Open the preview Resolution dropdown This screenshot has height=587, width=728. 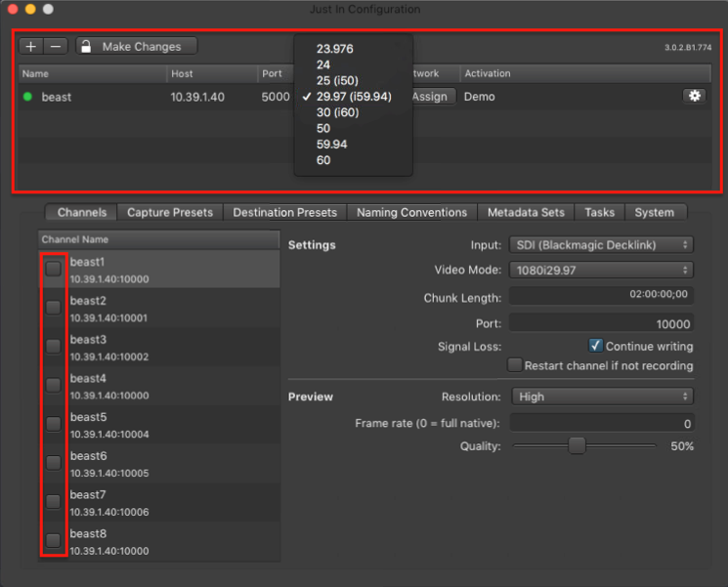click(x=603, y=397)
